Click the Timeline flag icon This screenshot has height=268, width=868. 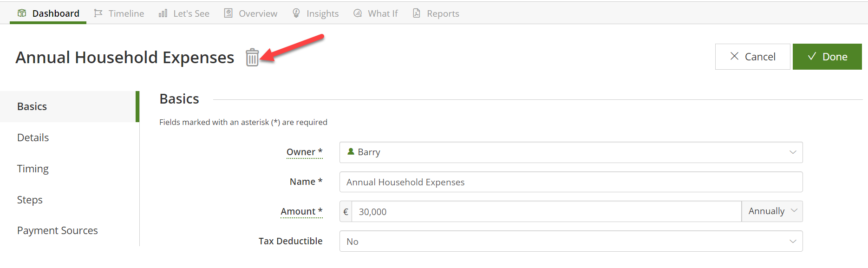[98, 13]
